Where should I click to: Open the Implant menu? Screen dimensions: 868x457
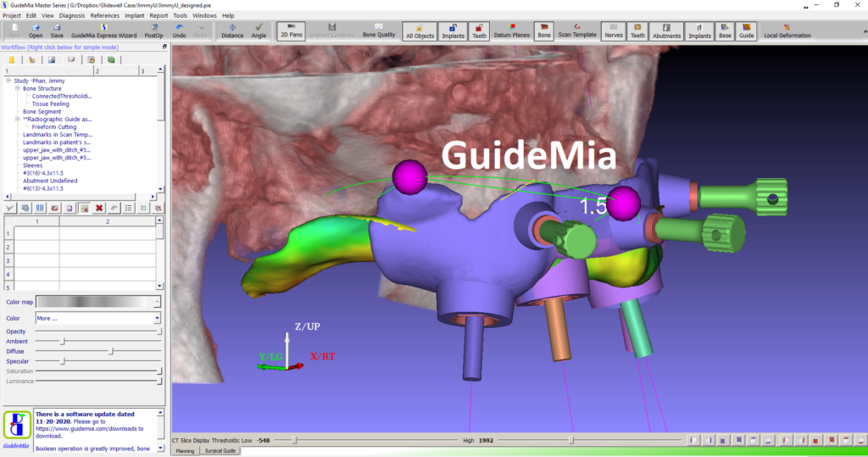pyautogui.click(x=136, y=15)
